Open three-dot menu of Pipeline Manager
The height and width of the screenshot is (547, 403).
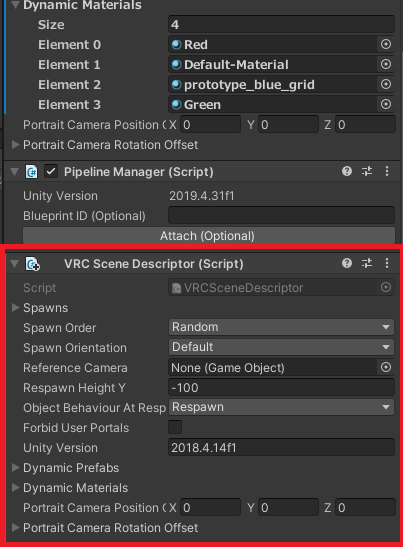click(387, 171)
